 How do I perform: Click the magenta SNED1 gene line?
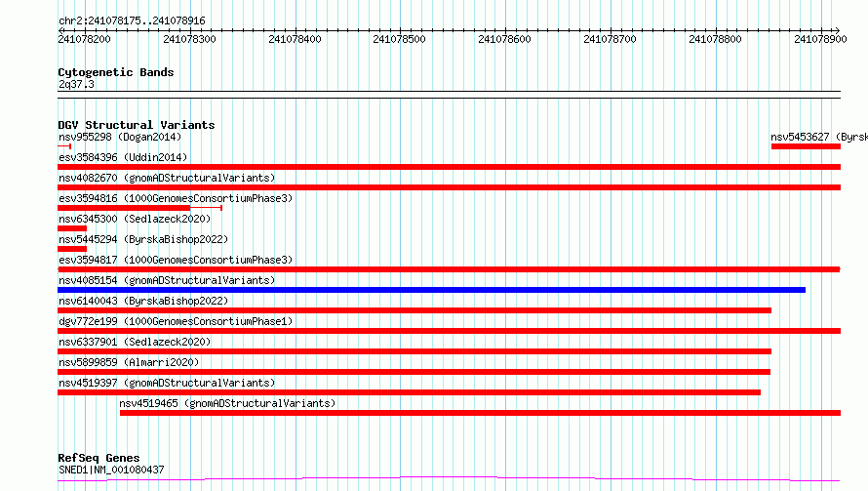(x=449, y=478)
